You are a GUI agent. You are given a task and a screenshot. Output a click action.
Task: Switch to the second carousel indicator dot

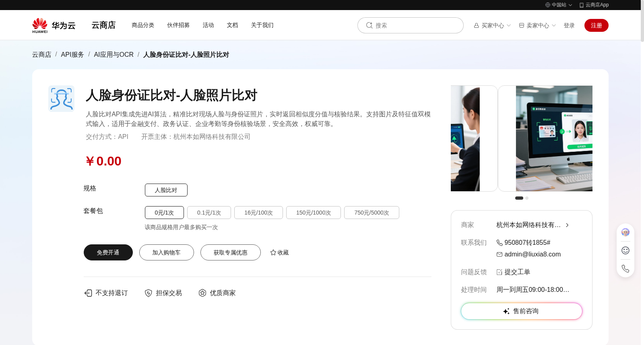[527, 198]
